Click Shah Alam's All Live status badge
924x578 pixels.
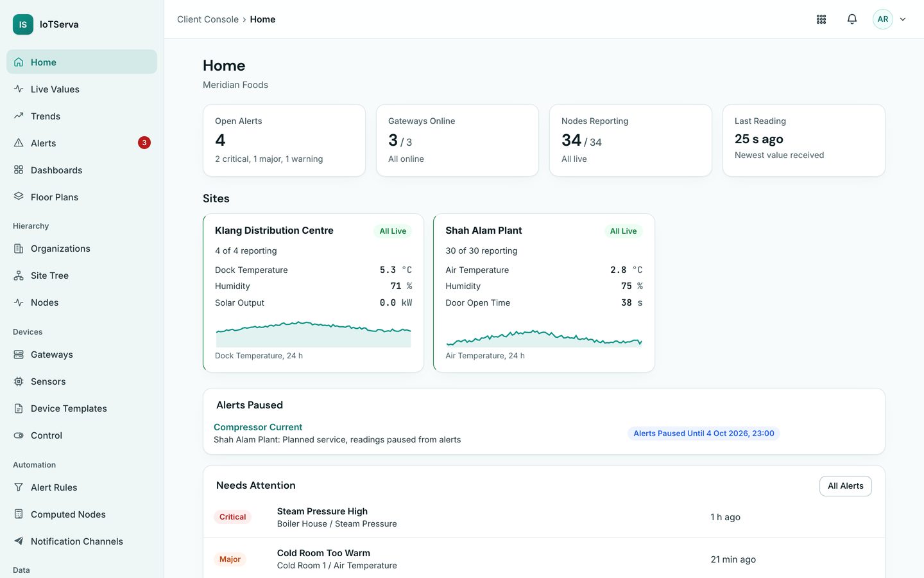pyautogui.click(x=624, y=231)
